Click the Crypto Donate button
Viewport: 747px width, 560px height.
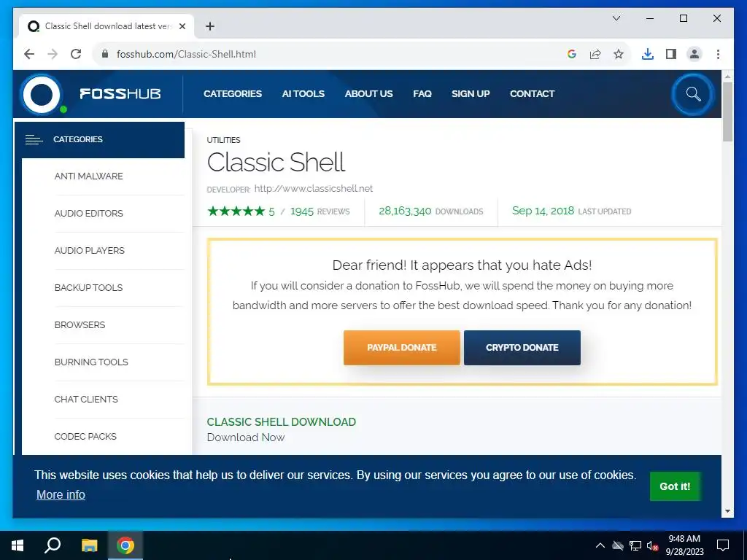pyautogui.click(x=522, y=348)
